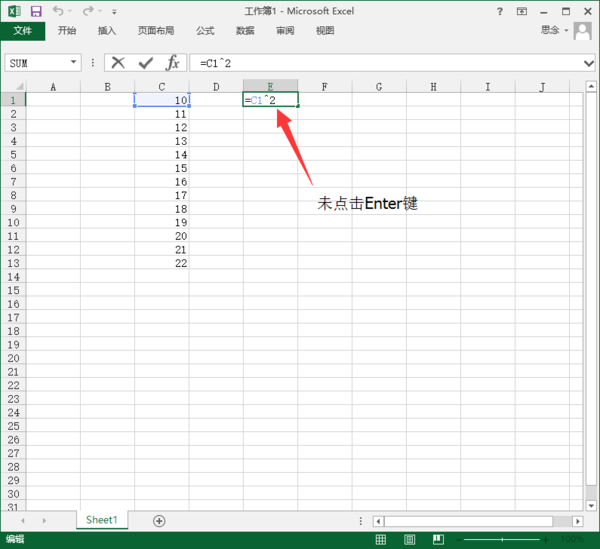This screenshot has width=600, height=549.
Task: Switch to the 公式 ribbon tab
Action: (205, 31)
